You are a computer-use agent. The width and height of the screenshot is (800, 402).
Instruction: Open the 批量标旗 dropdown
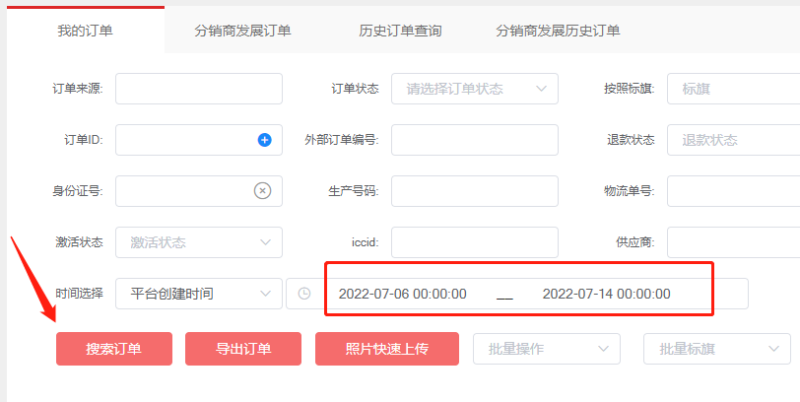pyautogui.click(x=716, y=349)
